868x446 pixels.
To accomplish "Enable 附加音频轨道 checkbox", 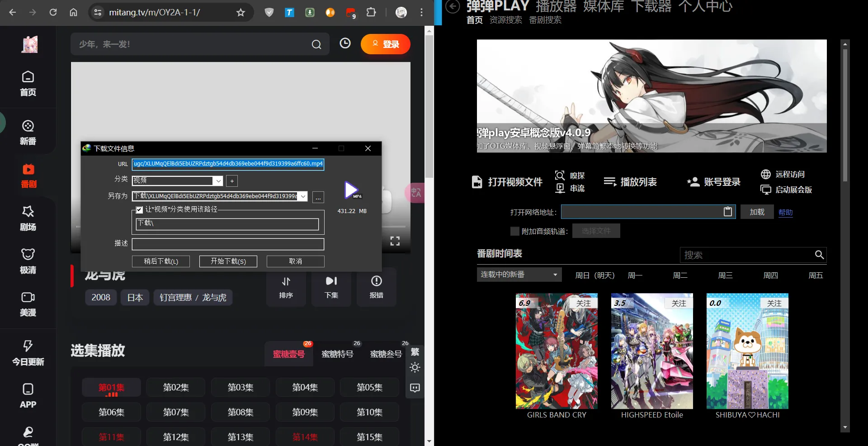I will point(514,231).
